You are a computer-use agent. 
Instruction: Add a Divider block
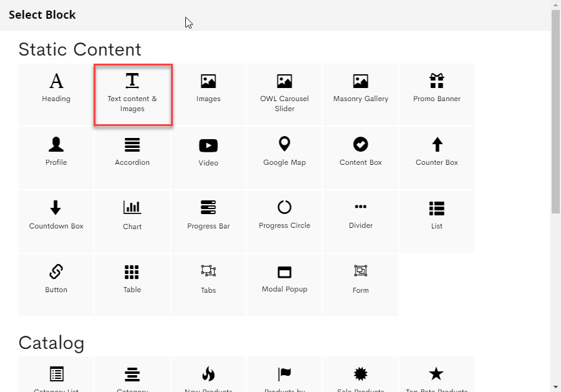pos(361,222)
